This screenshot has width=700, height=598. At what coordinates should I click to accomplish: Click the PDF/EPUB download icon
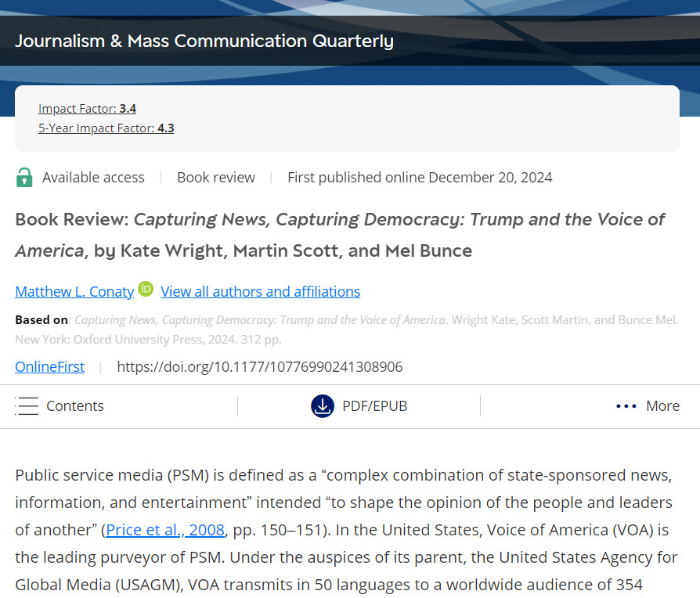pyautogui.click(x=323, y=406)
